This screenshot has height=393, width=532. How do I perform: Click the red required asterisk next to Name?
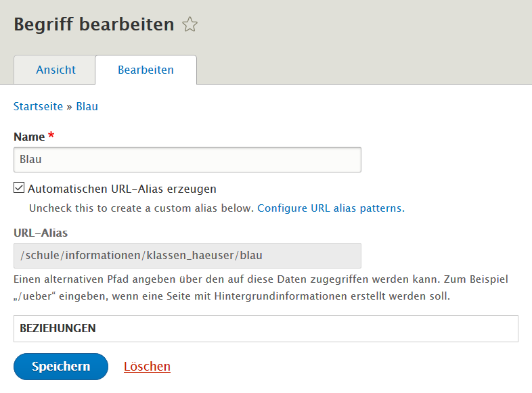[51, 137]
